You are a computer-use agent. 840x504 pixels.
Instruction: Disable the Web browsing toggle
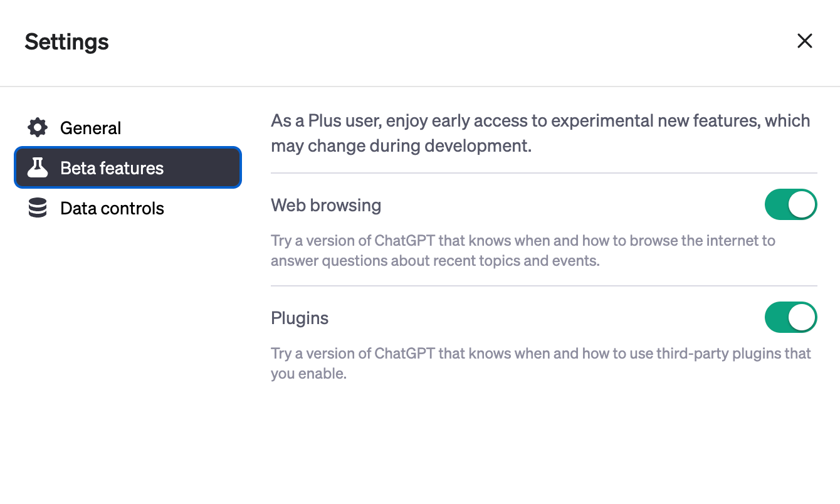pos(790,204)
